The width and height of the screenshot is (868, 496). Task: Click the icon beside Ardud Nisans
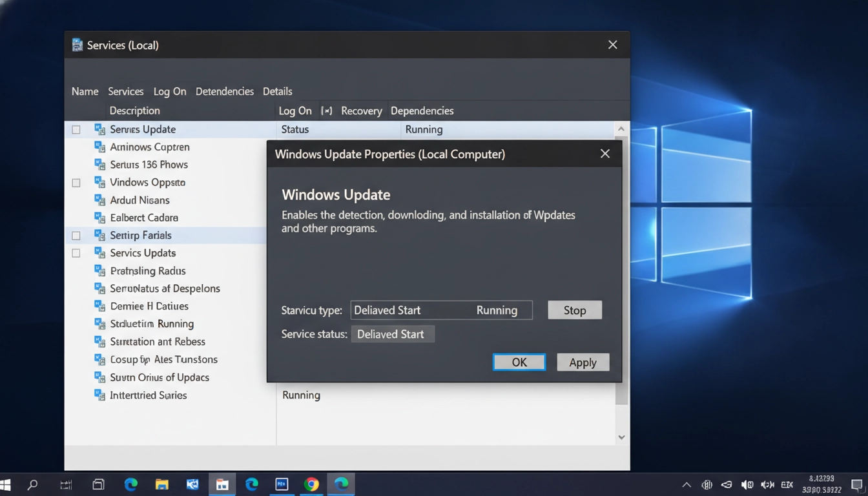click(x=99, y=200)
